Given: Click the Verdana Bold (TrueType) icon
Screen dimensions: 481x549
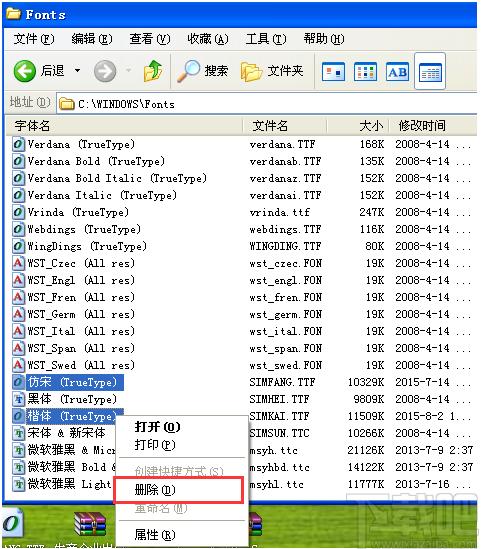Looking at the screenshot, I should [x=18, y=161].
